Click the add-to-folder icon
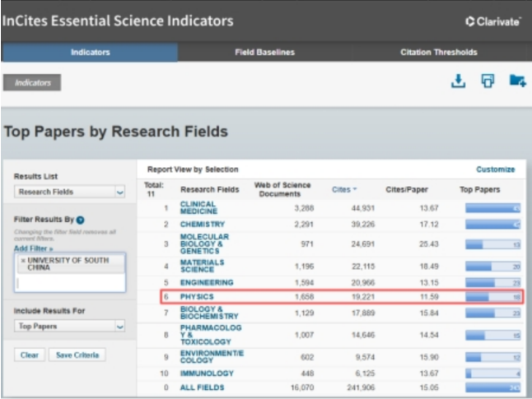 tap(517, 81)
